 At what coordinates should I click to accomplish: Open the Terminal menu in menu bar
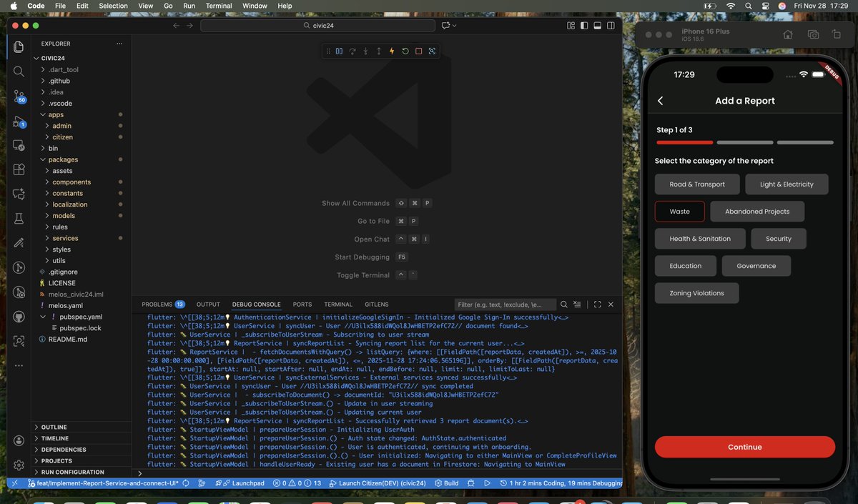tap(218, 6)
